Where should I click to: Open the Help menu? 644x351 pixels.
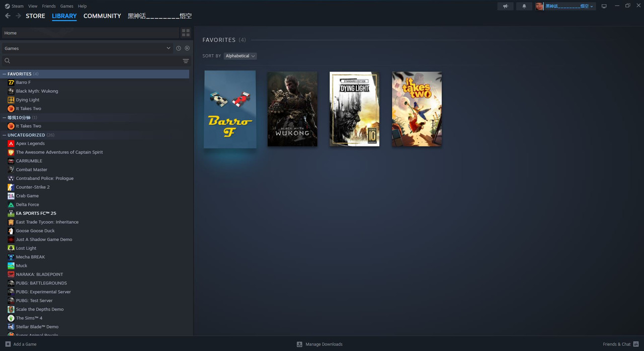(x=82, y=6)
